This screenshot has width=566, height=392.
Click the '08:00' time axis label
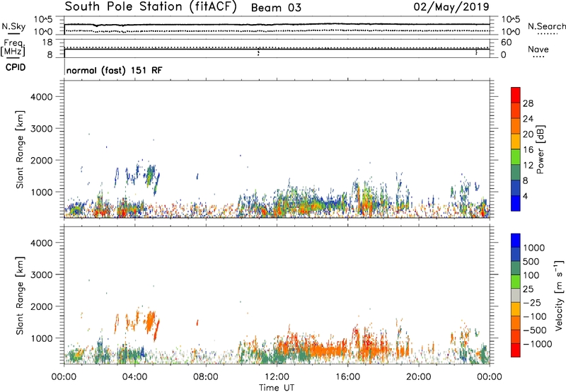tap(206, 377)
